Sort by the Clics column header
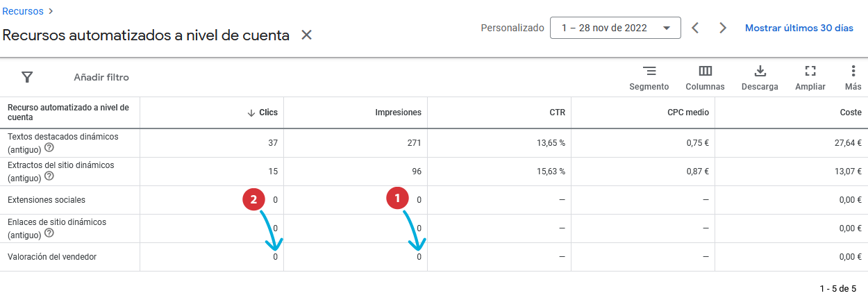Screen dimensions: 868x300 (x=262, y=112)
